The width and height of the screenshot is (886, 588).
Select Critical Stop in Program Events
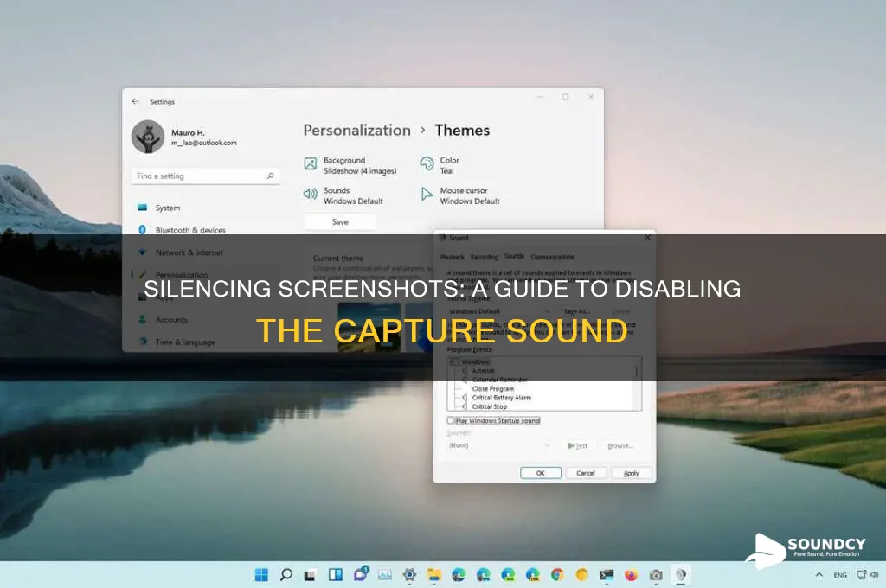tap(490, 406)
